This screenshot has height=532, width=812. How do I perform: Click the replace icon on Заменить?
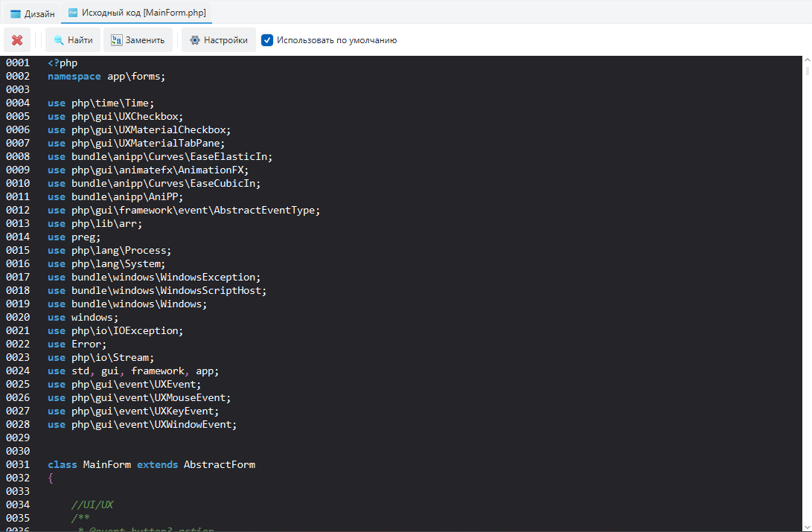pos(117,40)
